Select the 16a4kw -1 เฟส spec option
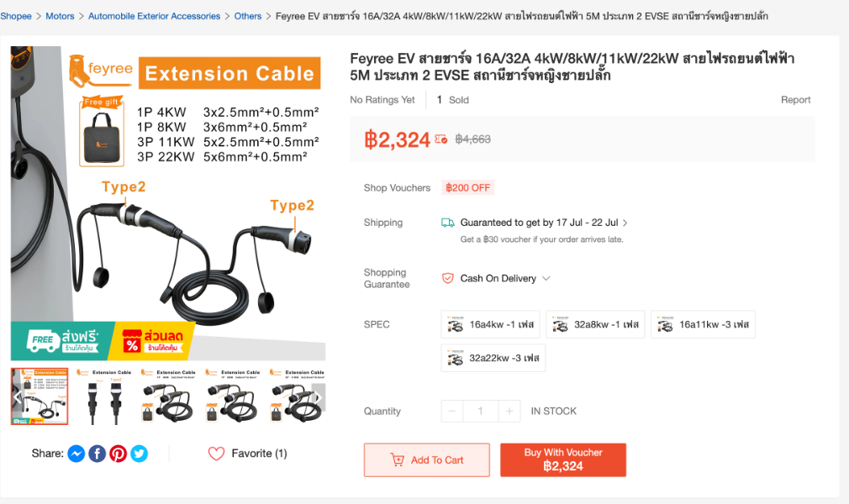The height and width of the screenshot is (504, 849). tap(491, 324)
